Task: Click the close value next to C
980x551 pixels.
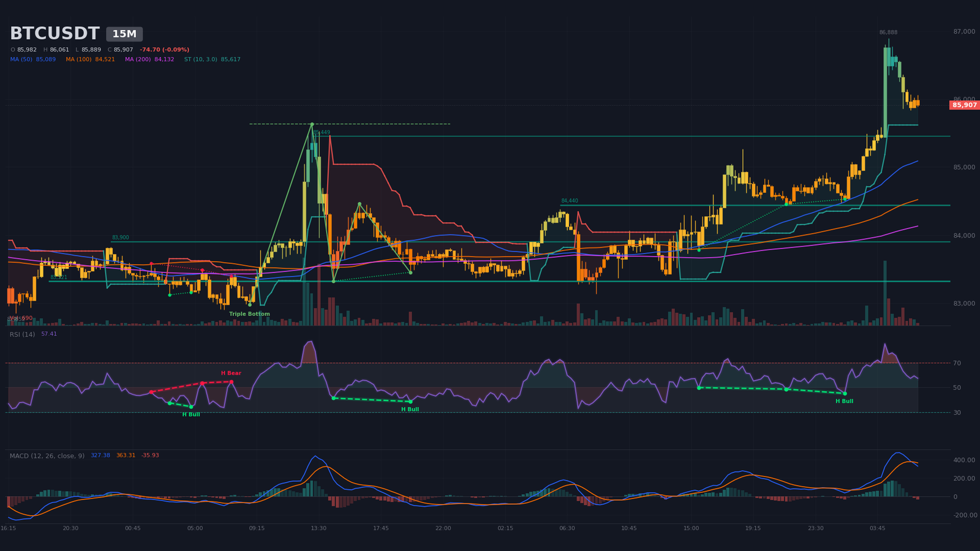Action: 123,50
